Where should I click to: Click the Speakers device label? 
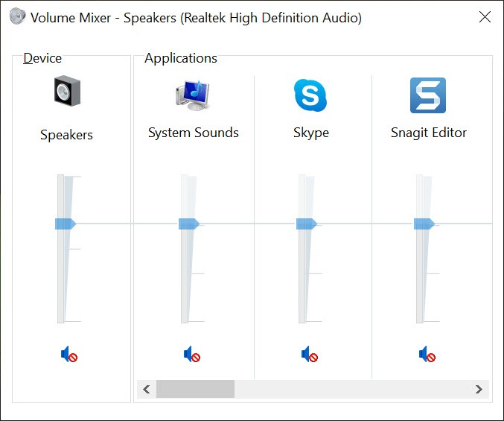66,135
